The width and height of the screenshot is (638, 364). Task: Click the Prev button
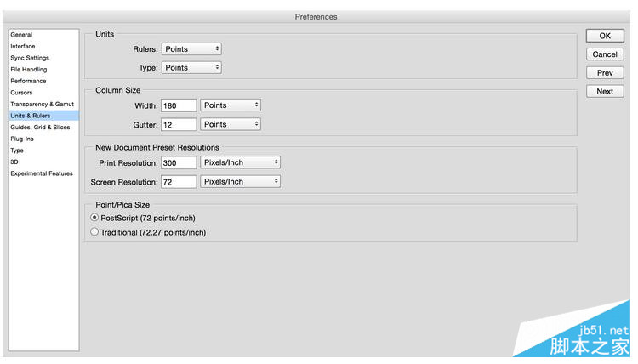tap(605, 73)
